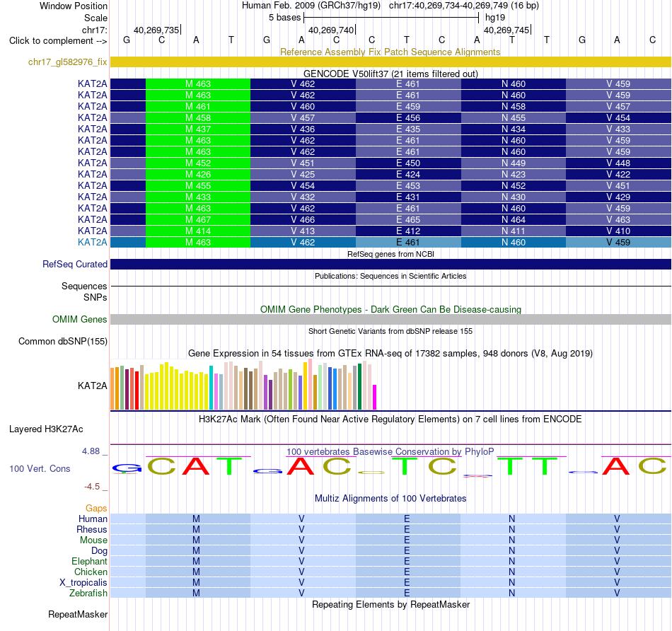
Task: Click the Layered H3K27Ac label
Action: click(x=46, y=429)
